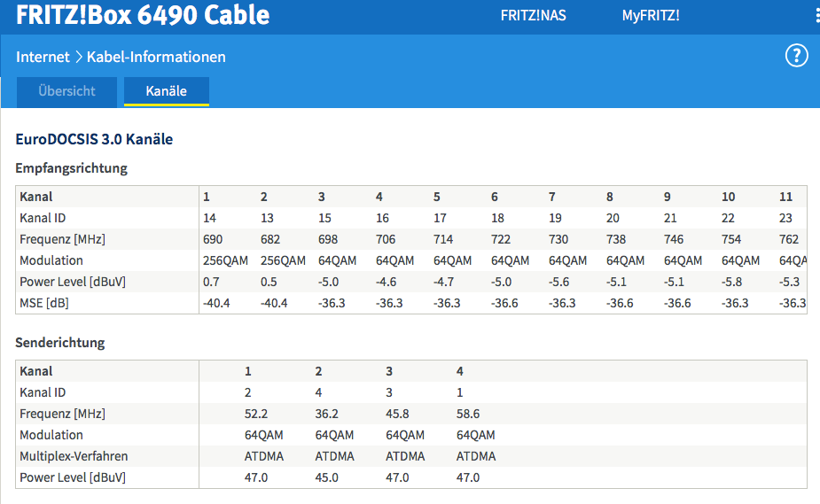The width and height of the screenshot is (820, 504).
Task: Click the Empfangsrichtung section heading
Action: click(72, 167)
